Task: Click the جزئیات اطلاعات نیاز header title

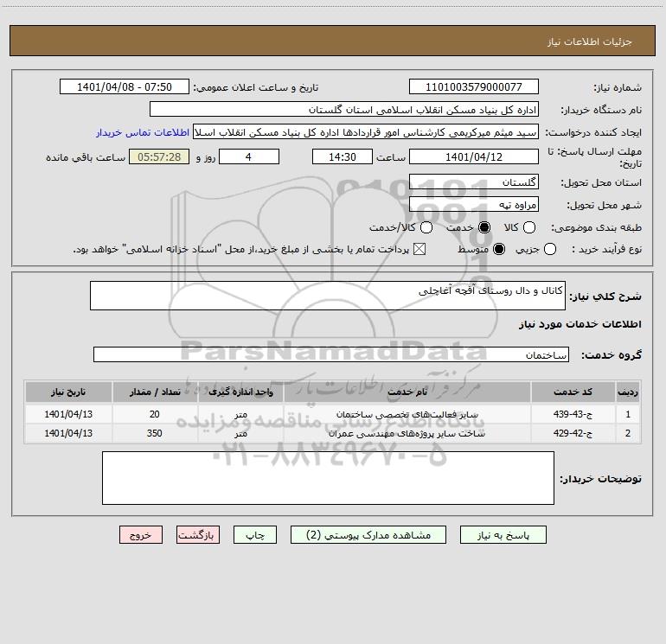Action: [589, 41]
